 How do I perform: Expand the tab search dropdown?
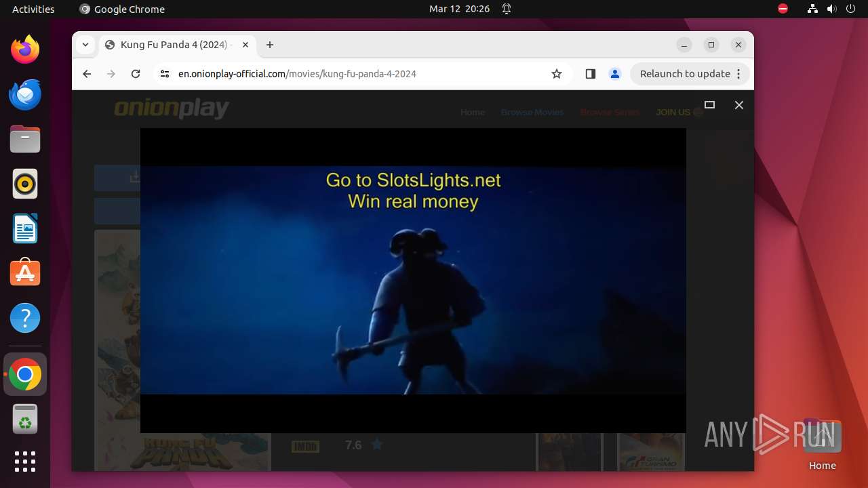tap(85, 45)
